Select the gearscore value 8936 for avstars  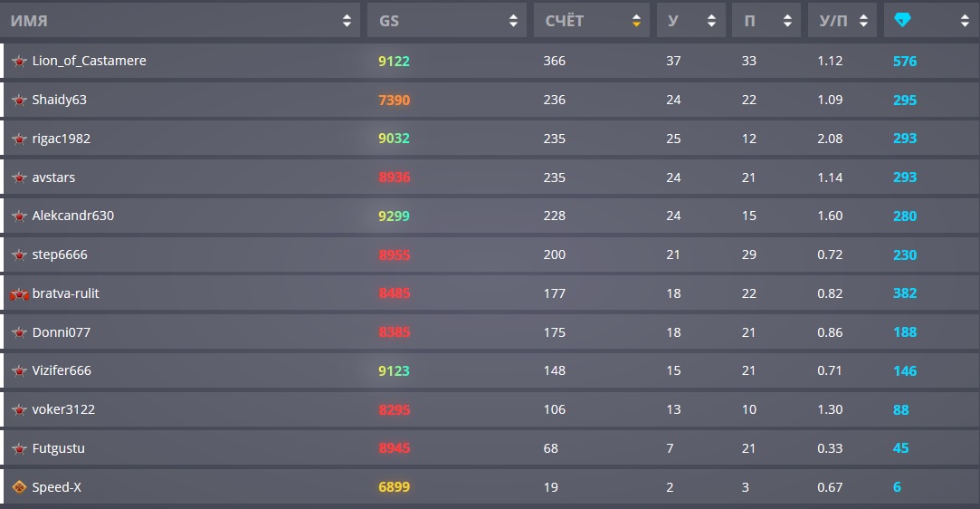[395, 178]
